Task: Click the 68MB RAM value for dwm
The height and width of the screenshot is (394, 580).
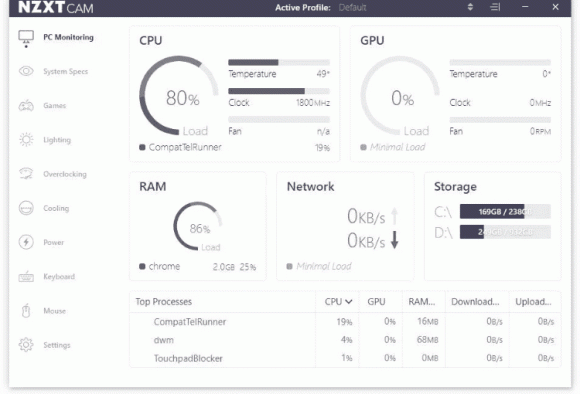Action: [428, 340]
